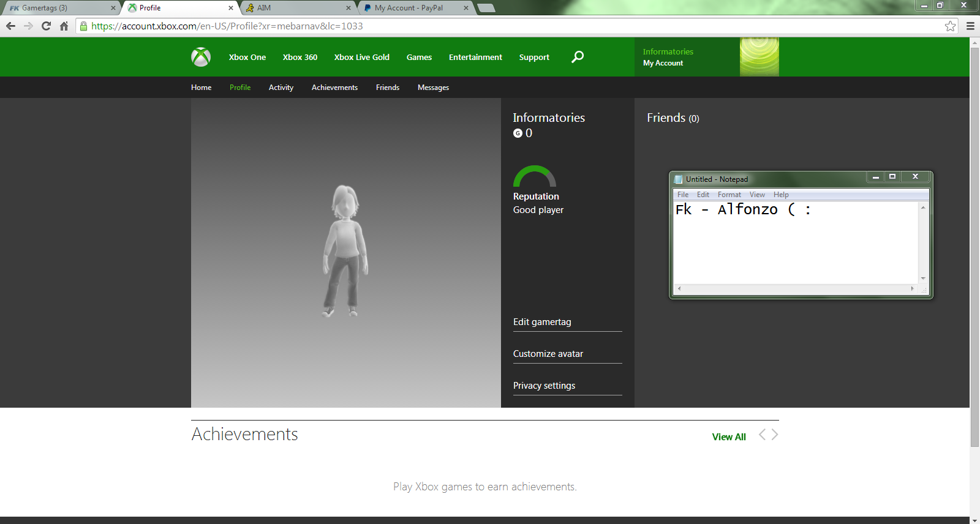980x524 pixels.
Task: Switch to the AIM tab
Action: click(297, 8)
